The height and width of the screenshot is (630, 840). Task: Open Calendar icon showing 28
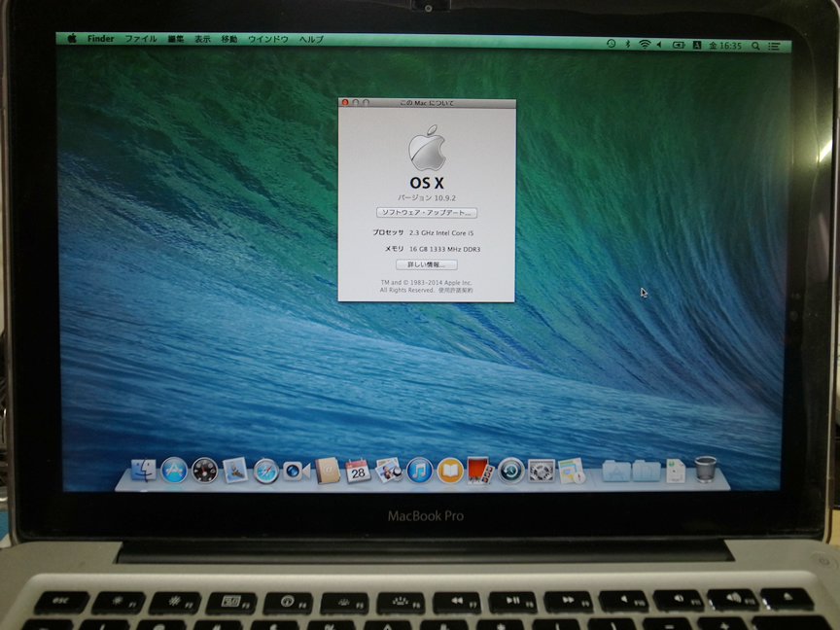[358, 472]
